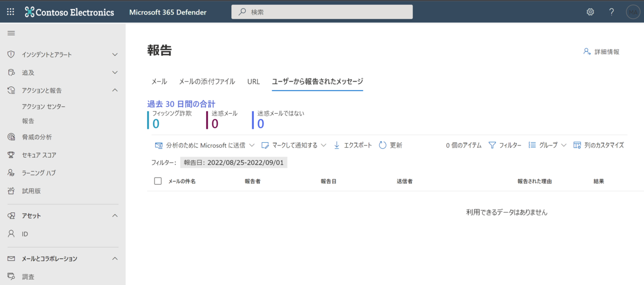644x285 pixels.
Task: Click the hunting icon beside 追及
Action: pyautogui.click(x=11, y=72)
